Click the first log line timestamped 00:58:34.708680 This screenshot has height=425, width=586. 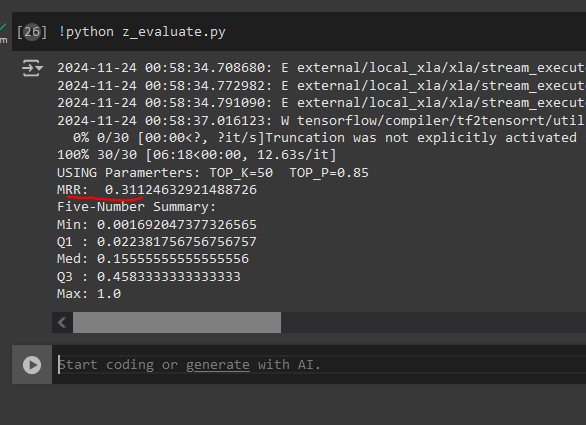(x=321, y=68)
